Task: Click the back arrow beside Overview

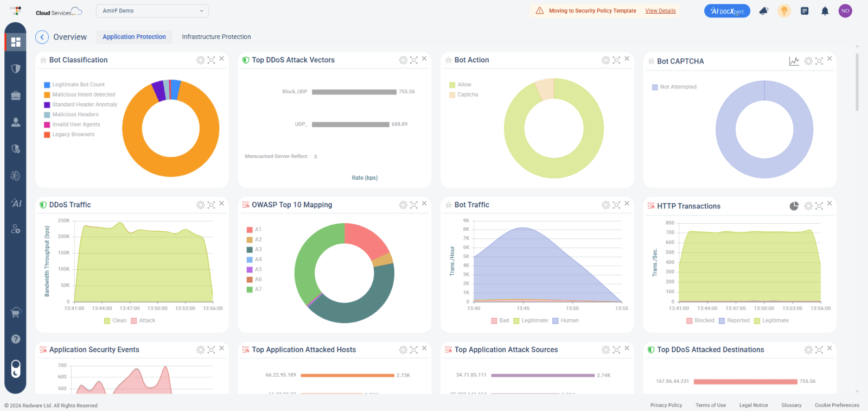Action: pyautogui.click(x=42, y=37)
